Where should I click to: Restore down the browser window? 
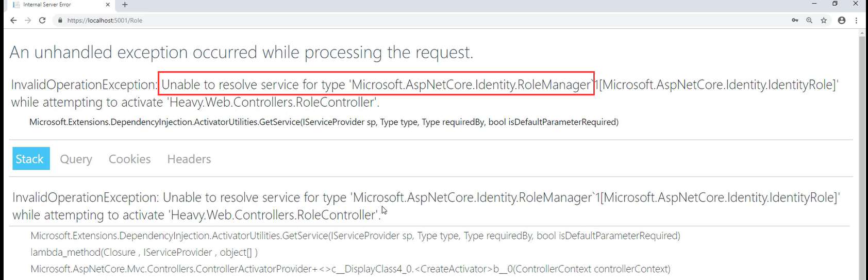(835, 4)
